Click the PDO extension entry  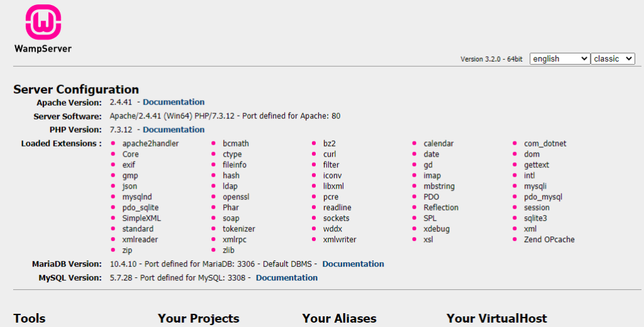[x=431, y=197]
